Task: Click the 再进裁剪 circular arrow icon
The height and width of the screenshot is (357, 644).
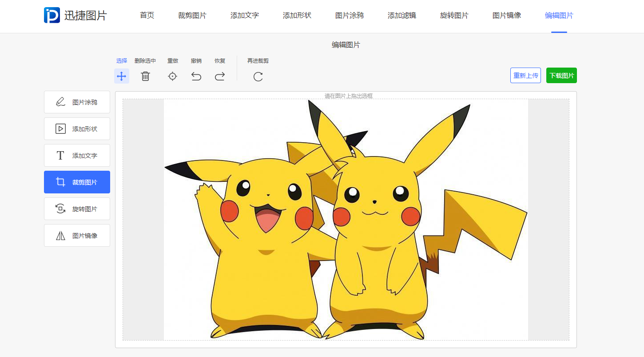Action: click(x=258, y=76)
